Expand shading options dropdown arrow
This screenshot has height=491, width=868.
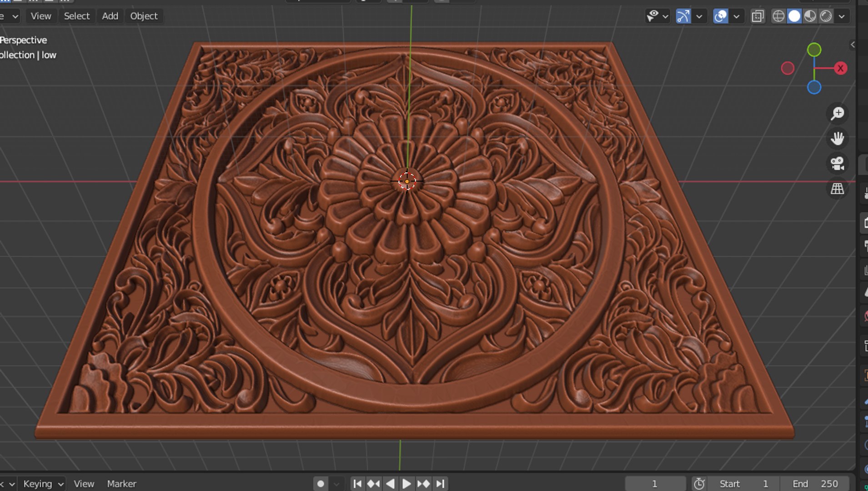[842, 16]
